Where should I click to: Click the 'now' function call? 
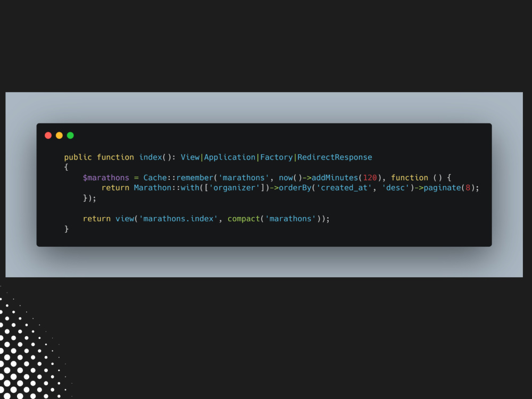pyautogui.click(x=286, y=178)
